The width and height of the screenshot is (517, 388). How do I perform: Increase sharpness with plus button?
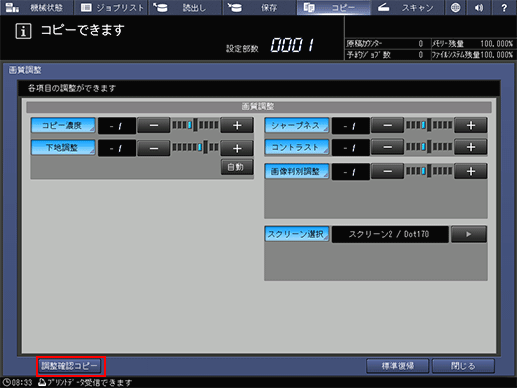[x=471, y=126]
